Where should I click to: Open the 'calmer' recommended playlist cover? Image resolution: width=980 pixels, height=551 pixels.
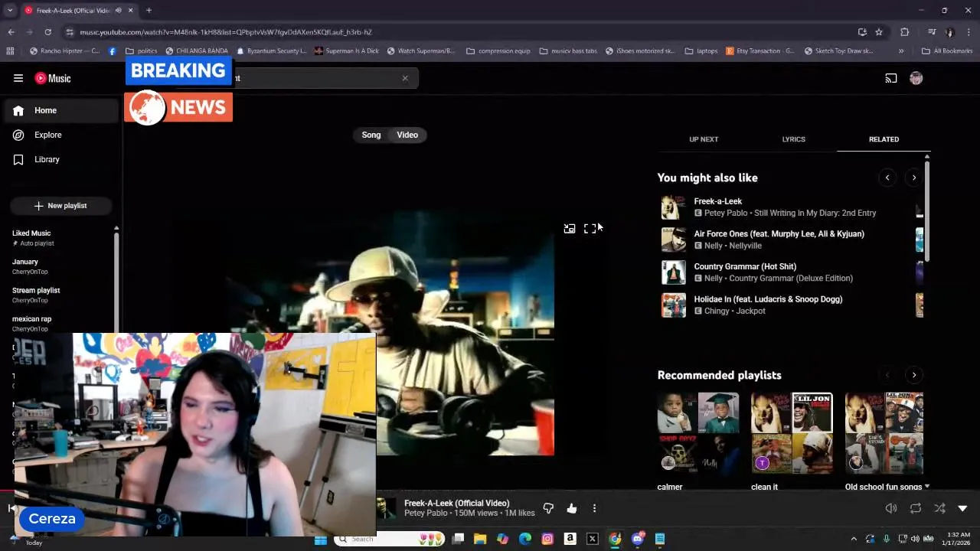698,433
